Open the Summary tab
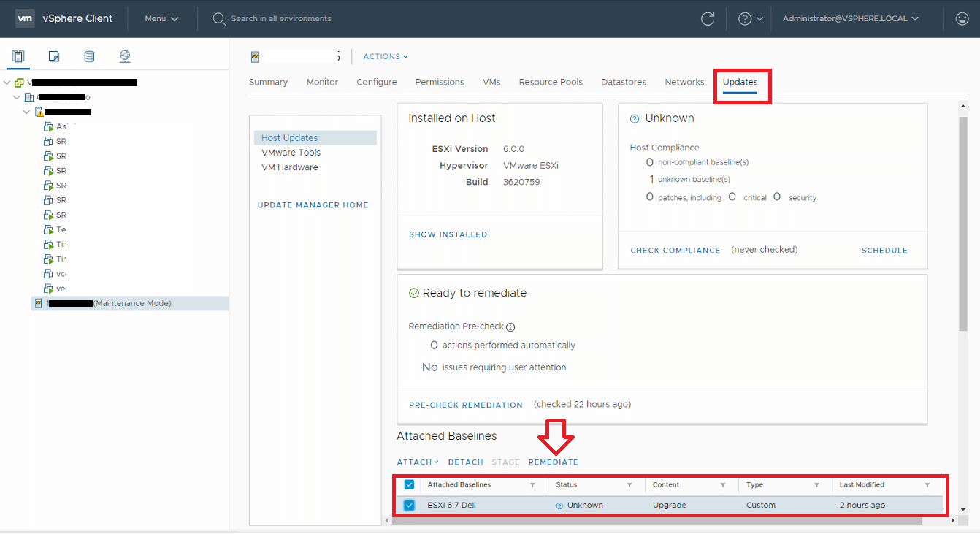This screenshot has width=980, height=534. pyautogui.click(x=268, y=83)
